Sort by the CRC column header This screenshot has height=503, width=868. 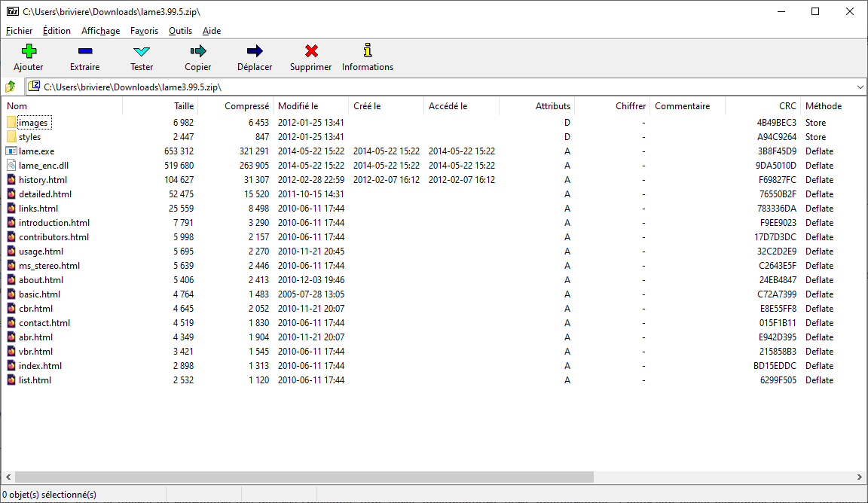tap(763, 105)
